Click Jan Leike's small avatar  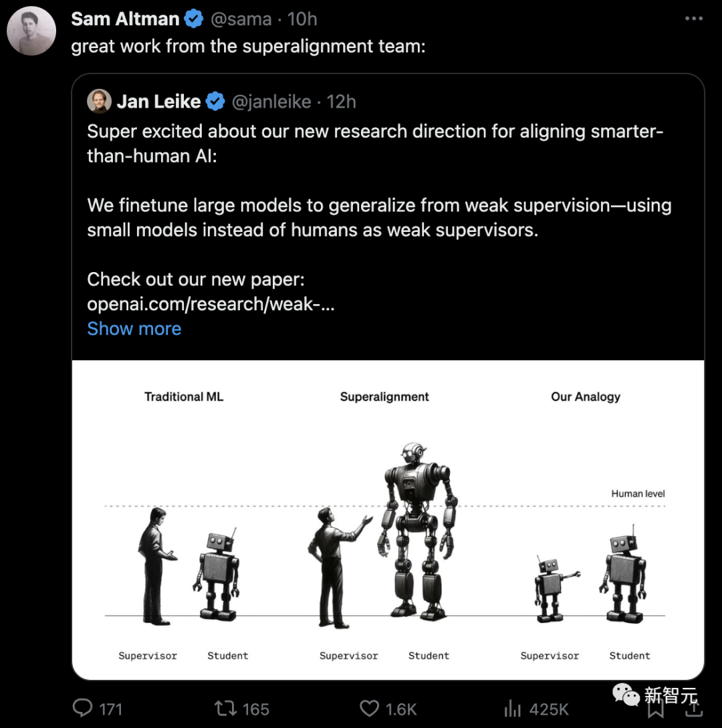(99, 102)
